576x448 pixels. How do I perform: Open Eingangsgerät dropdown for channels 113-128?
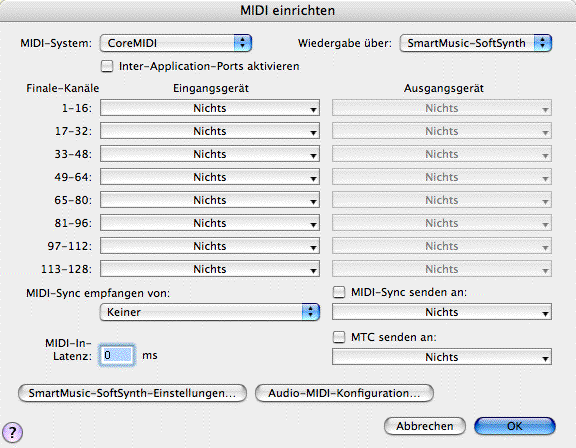point(210,269)
